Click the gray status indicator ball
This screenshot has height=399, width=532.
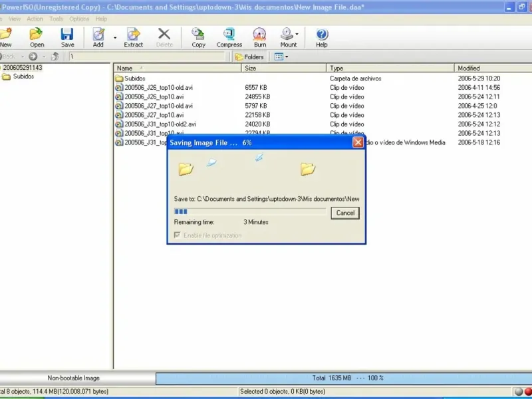519,392
